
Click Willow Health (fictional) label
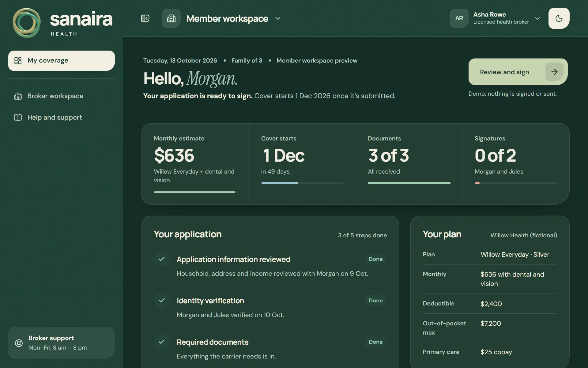pyautogui.click(x=524, y=235)
